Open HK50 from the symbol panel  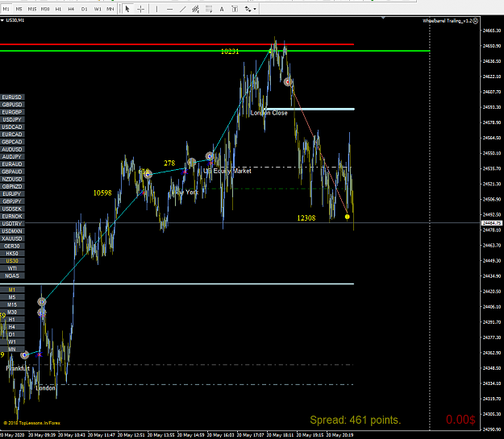point(12,254)
